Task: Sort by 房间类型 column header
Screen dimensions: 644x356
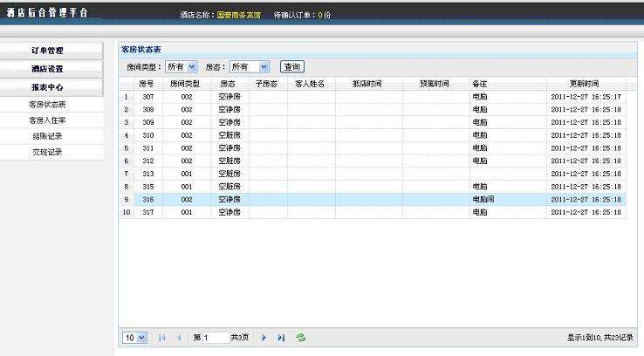Action: 185,84
